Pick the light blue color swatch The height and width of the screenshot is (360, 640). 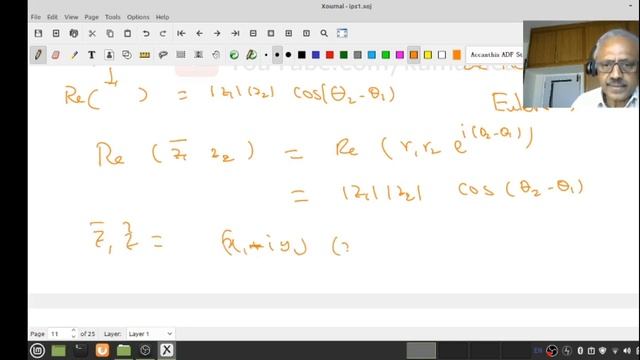click(x=371, y=55)
